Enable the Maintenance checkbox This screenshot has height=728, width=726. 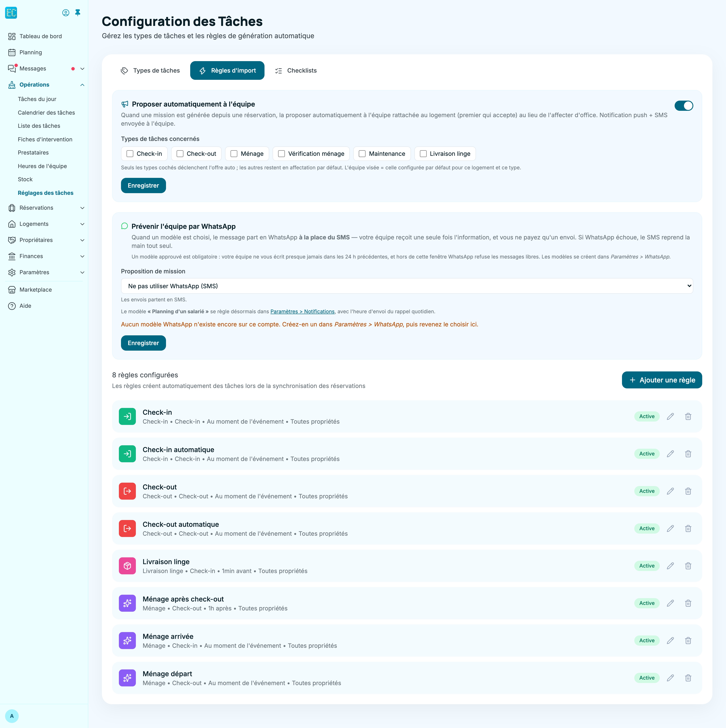[x=362, y=154]
